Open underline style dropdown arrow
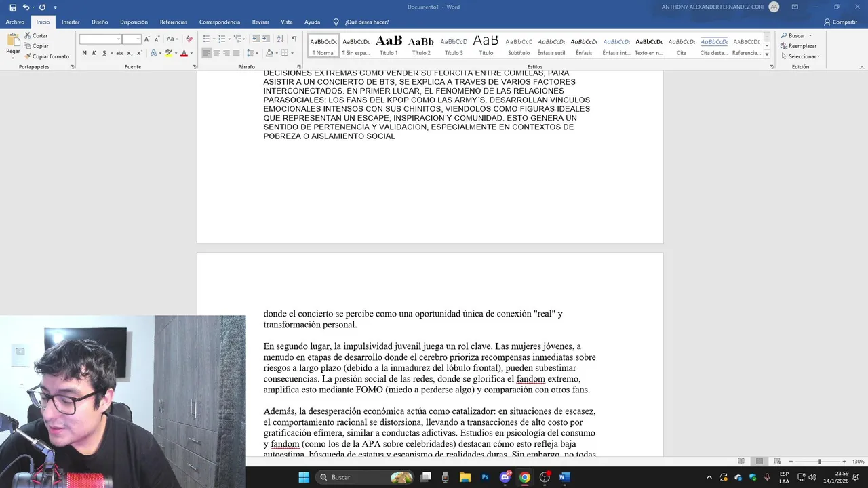 pyautogui.click(x=111, y=53)
